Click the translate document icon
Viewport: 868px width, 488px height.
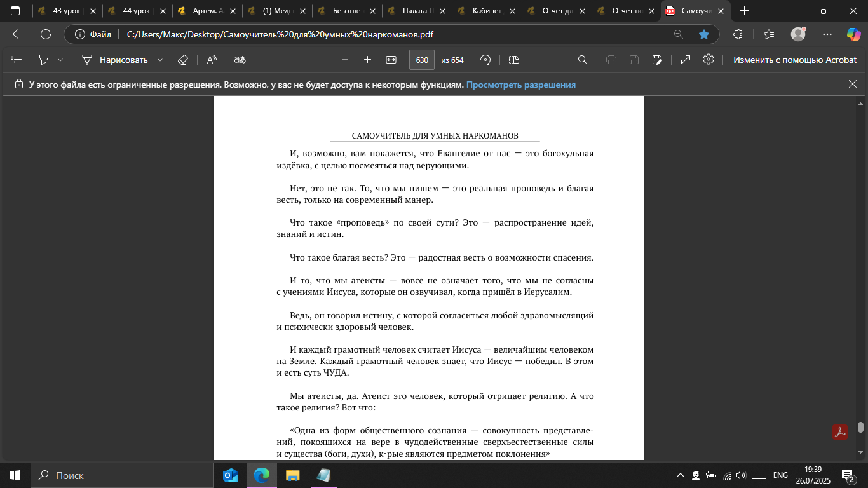[240, 60]
